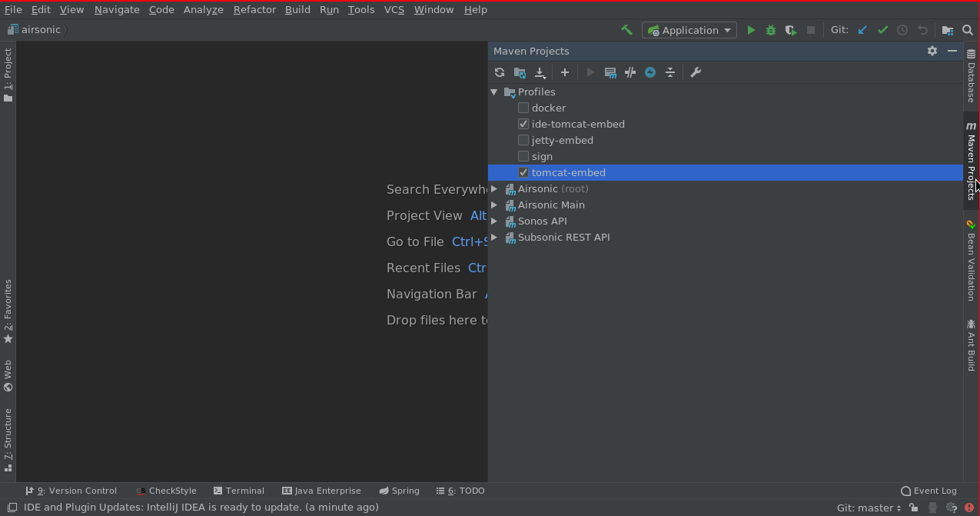Click Execute Maven Goal icon
This screenshot has width=980, height=516.
pos(590,72)
